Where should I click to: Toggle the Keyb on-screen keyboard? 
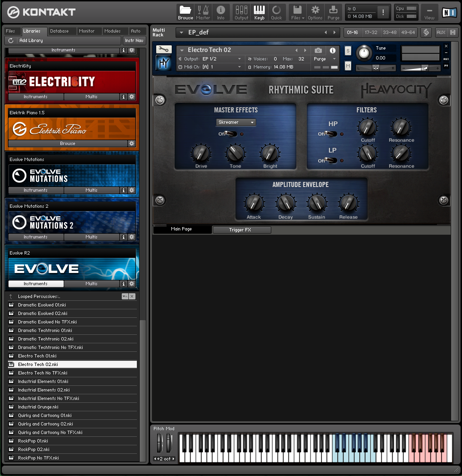tap(259, 12)
